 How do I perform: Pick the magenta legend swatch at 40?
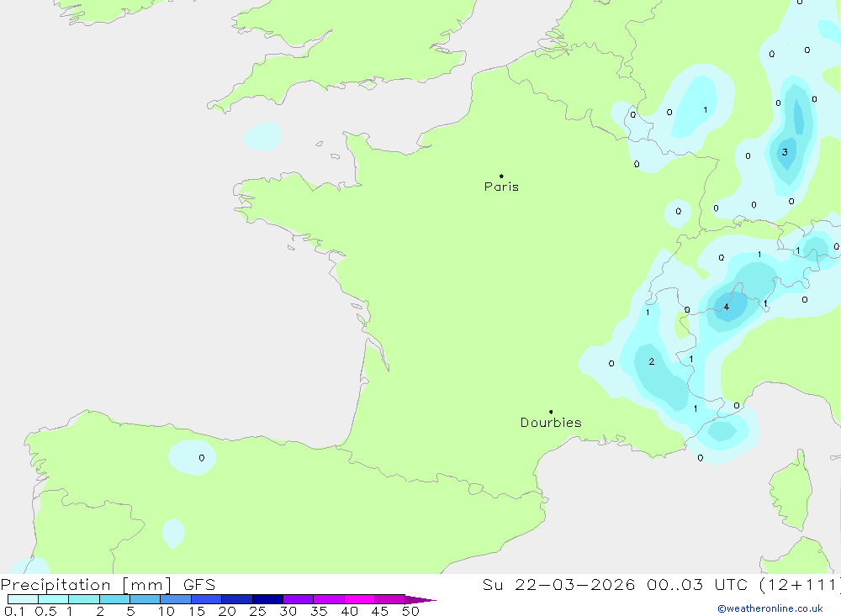click(x=359, y=599)
